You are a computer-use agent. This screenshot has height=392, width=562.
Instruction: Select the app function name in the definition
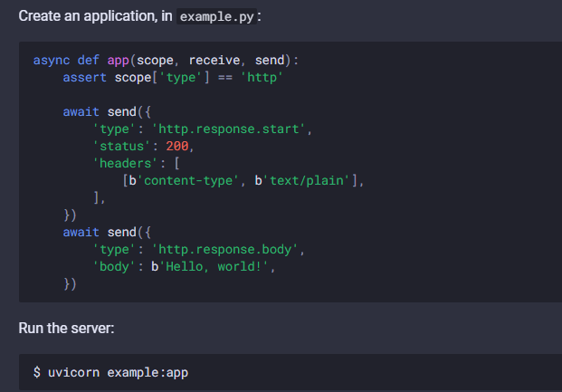119,61
